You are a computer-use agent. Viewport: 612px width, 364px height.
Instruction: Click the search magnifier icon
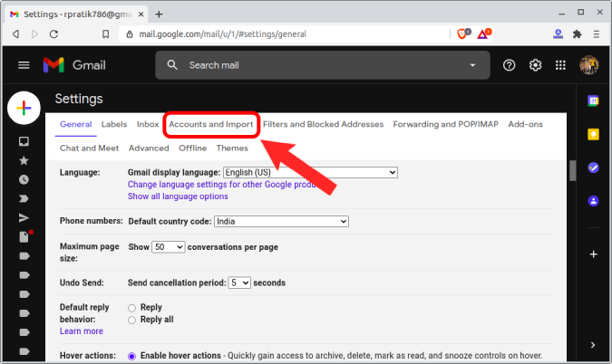[172, 65]
